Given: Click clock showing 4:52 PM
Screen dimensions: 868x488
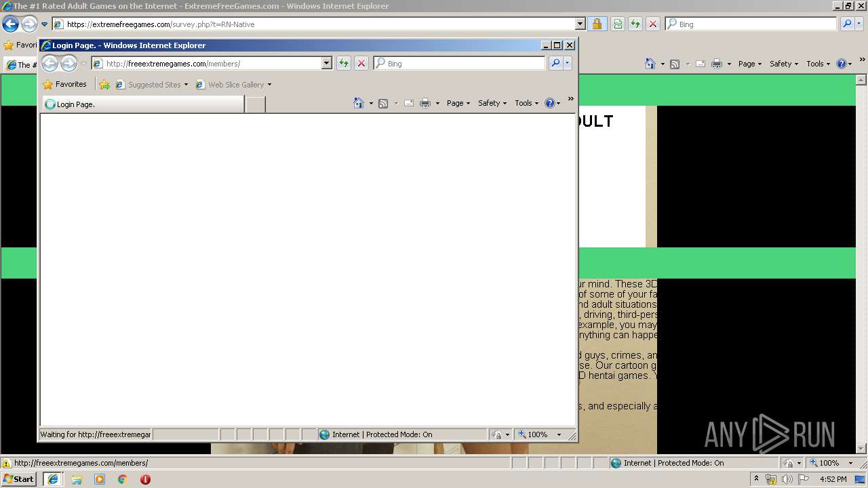Looking at the screenshot, I should (x=833, y=479).
